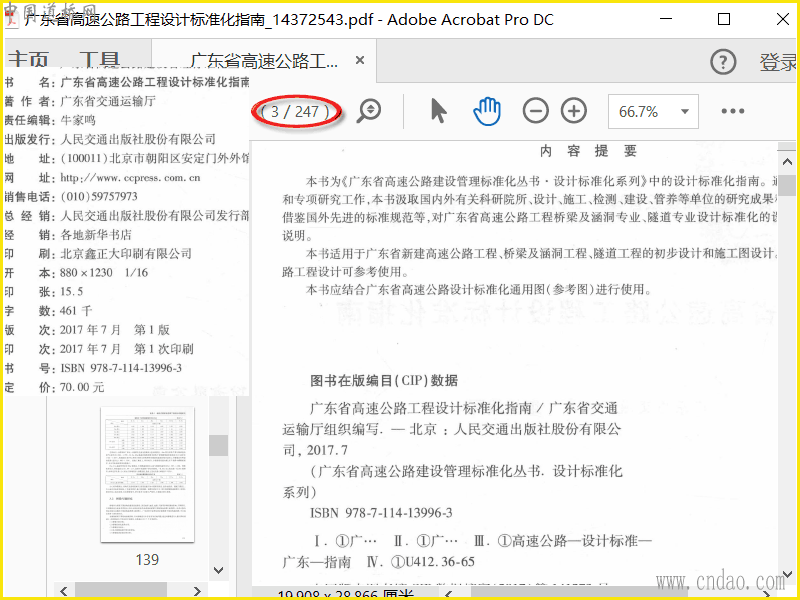Switch to the 工具 tab

99,60
